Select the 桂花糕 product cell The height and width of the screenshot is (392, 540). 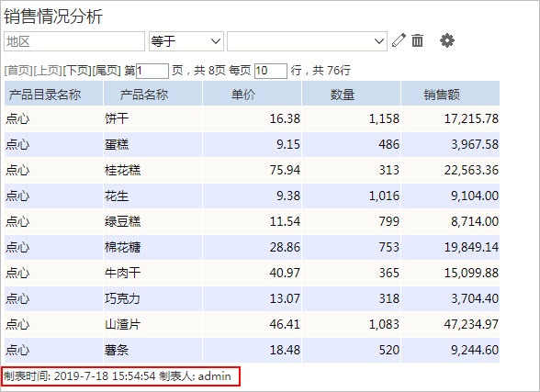[x=152, y=170]
